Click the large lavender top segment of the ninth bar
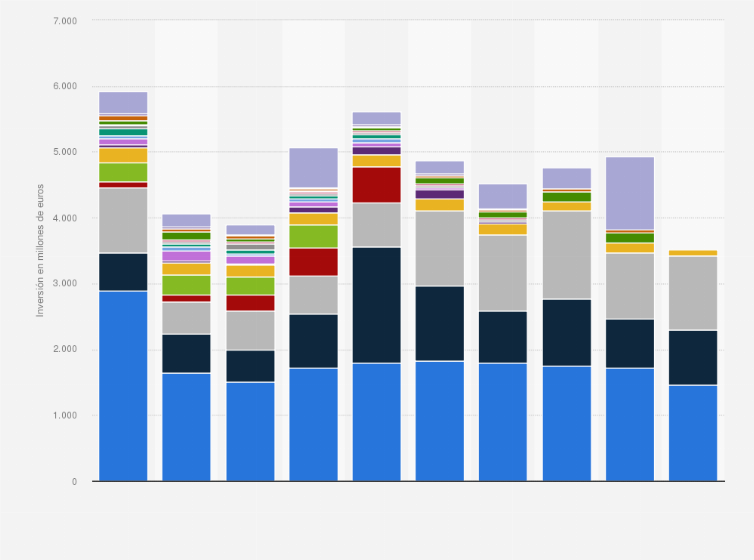 click(x=629, y=193)
